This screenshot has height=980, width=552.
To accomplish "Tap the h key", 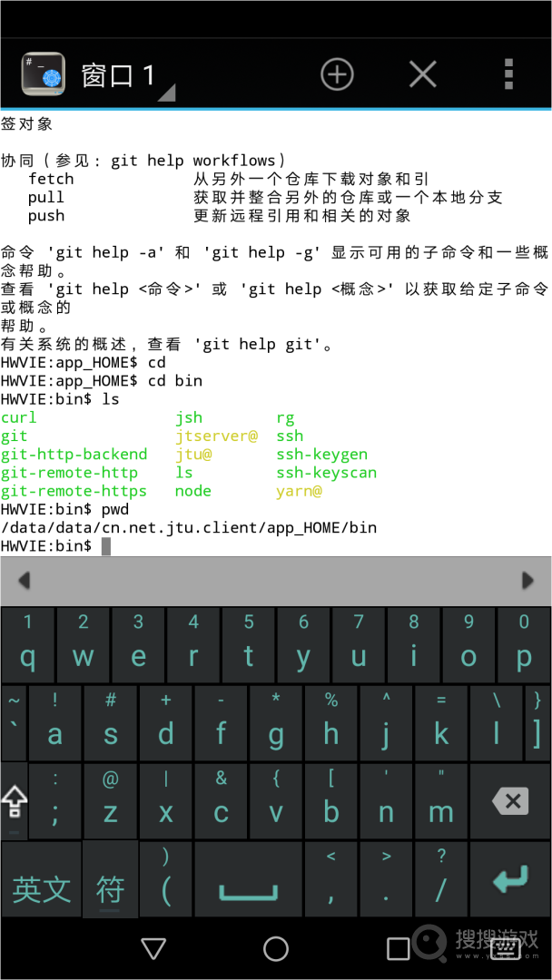I will 330,722.
